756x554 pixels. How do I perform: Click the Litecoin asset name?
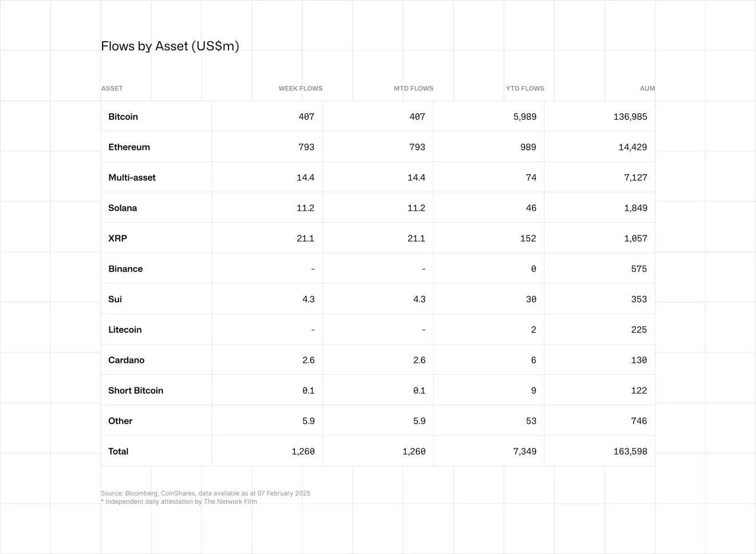[x=125, y=330]
